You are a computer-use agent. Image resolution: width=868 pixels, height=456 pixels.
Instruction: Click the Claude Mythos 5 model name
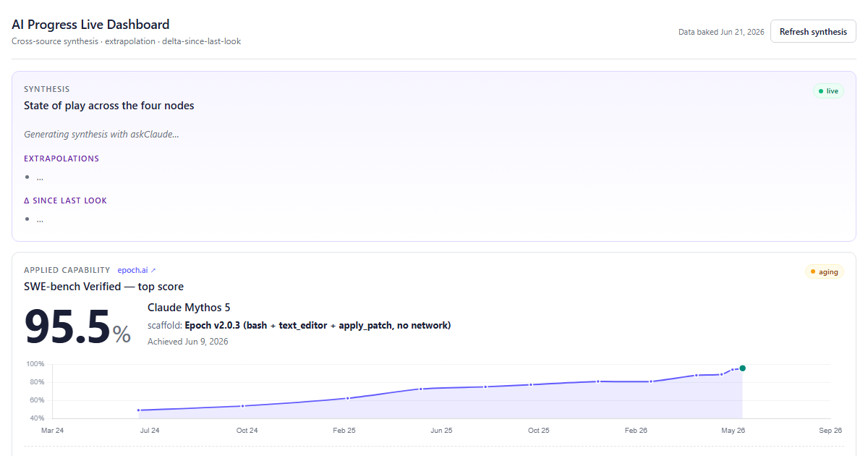[189, 308]
